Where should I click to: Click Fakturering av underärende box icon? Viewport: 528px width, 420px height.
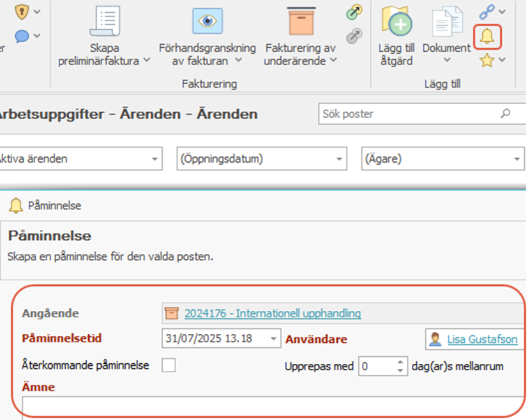pyautogui.click(x=300, y=22)
